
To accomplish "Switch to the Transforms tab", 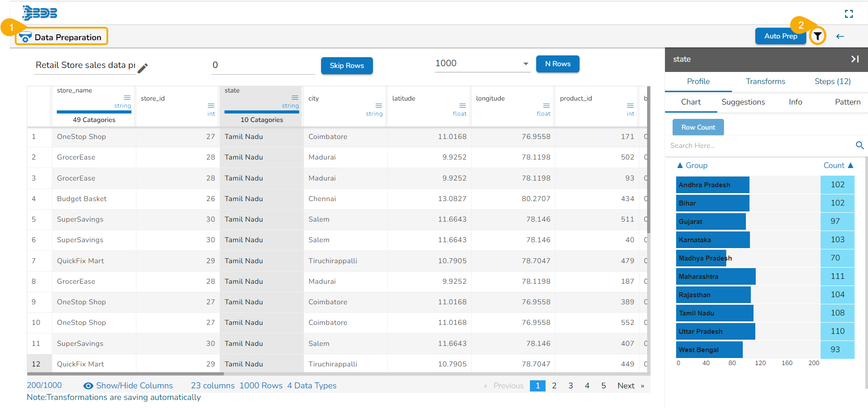I will [765, 81].
